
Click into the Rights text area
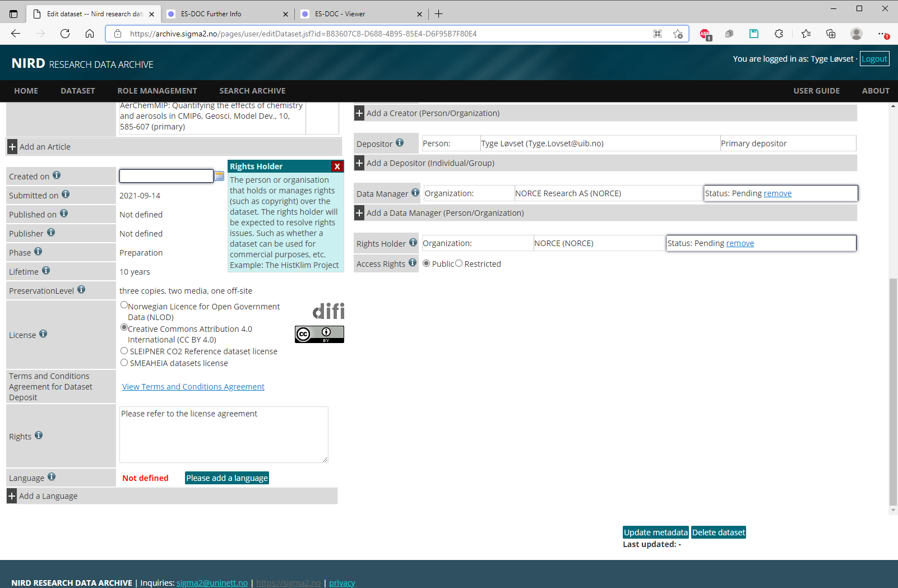tap(224, 435)
